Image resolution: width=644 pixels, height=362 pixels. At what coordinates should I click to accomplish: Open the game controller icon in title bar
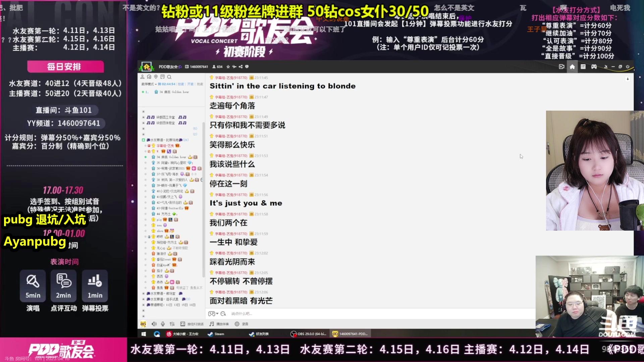(594, 67)
